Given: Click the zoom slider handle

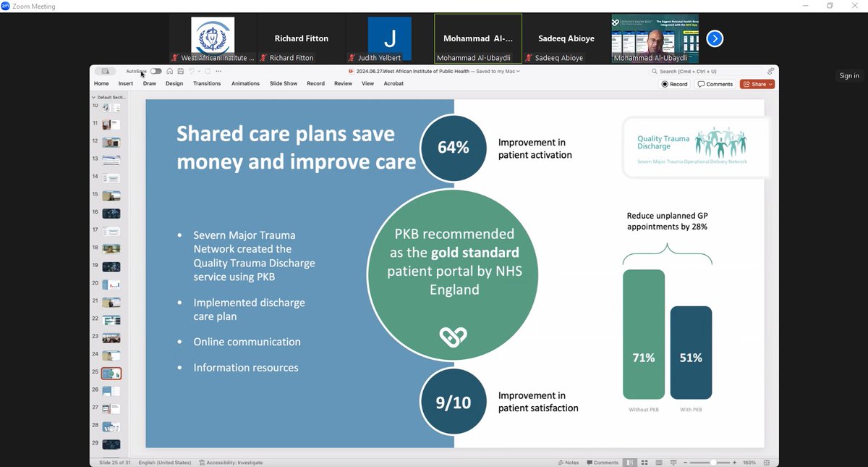Looking at the screenshot, I should point(713,463).
